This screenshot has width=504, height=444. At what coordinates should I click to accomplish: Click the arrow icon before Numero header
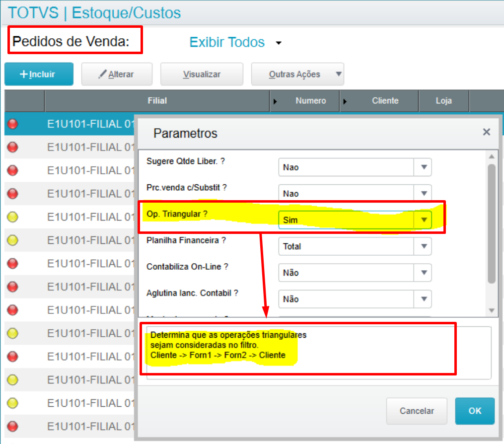(x=275, y=102)
